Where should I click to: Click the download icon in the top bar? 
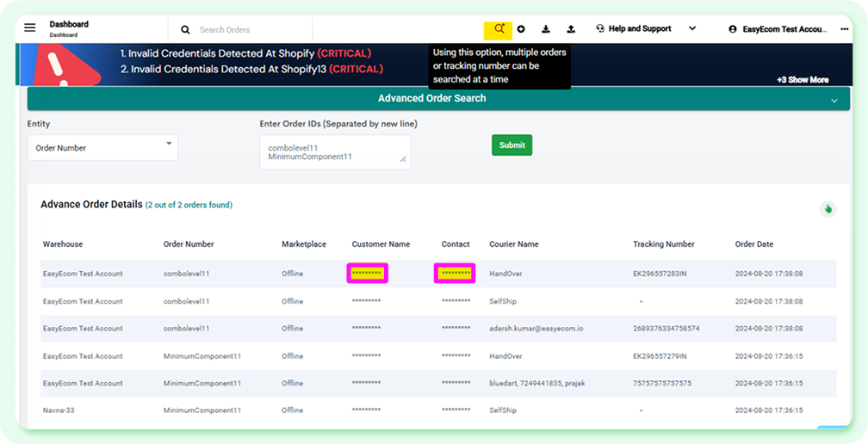click(546, 29)
